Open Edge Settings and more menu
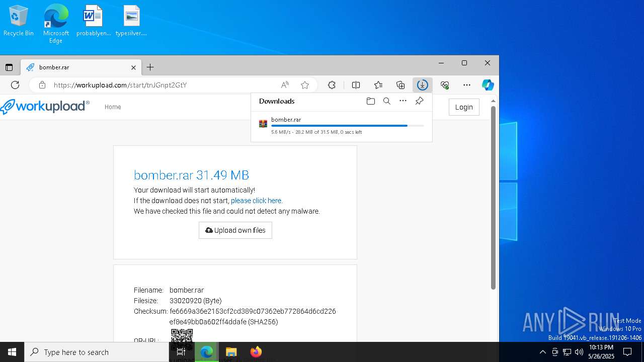 467,85
